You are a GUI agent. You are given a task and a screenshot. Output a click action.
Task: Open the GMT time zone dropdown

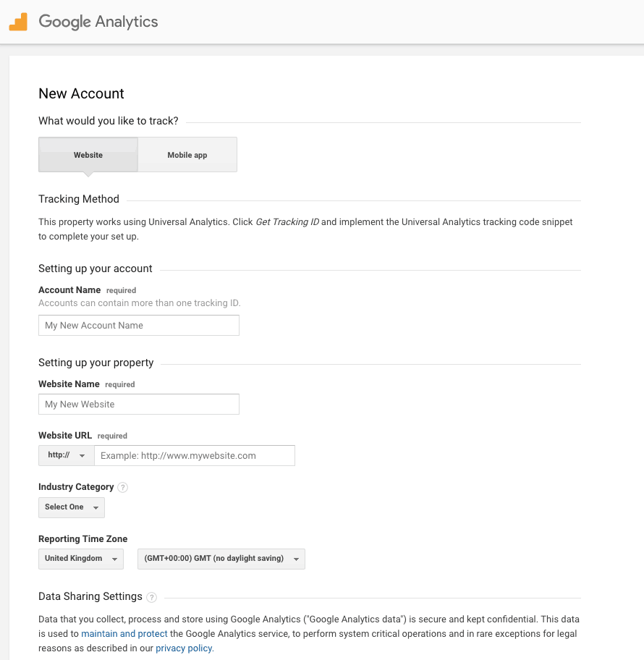tap(221, 559)
